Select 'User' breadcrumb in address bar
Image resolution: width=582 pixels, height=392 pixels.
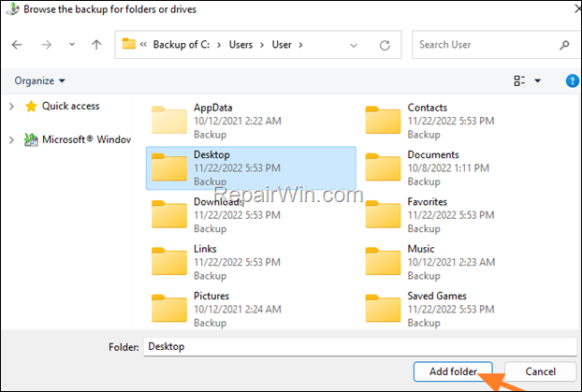coord(282,45)
